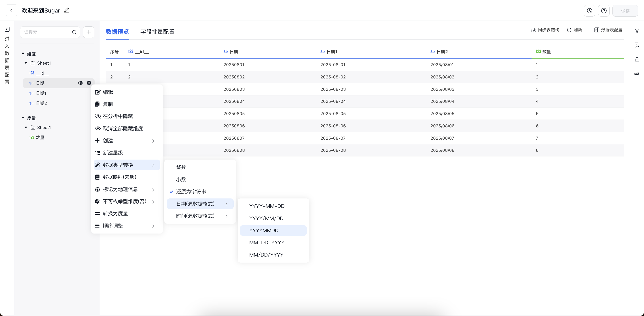Choose 在分析中隐藏 menu item
Image resolution: width=644 pixels, height=316 pixels.
[x=127, y=116]
